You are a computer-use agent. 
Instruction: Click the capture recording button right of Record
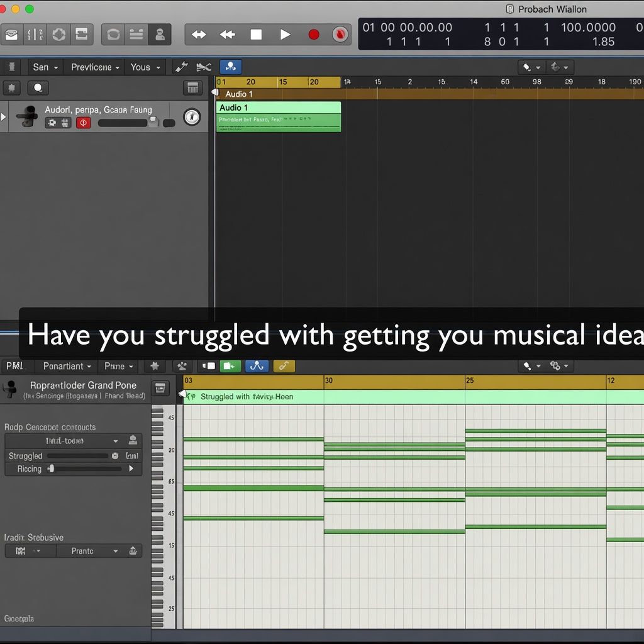pos(340,35)
